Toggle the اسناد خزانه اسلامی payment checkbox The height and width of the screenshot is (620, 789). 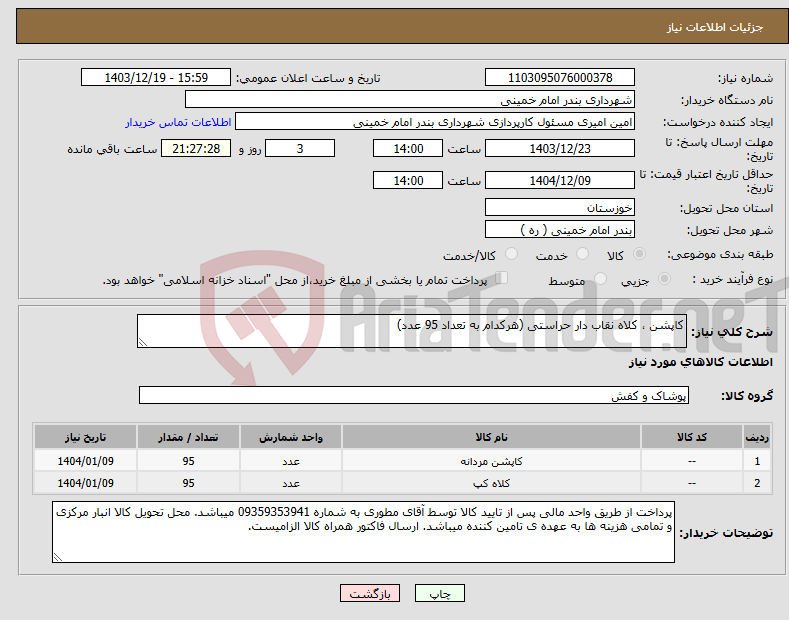tap(502, 278)
